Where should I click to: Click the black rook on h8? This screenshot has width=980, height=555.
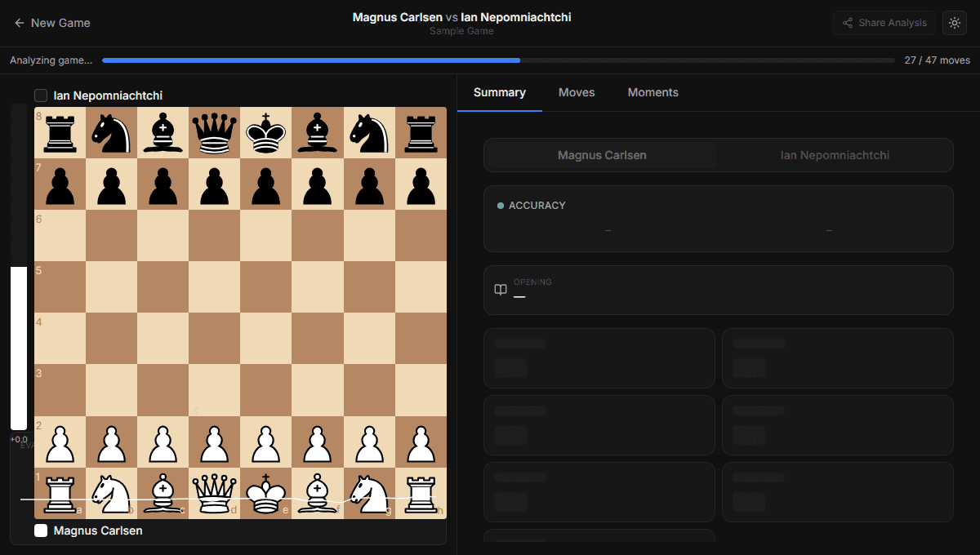coord(421,132)
